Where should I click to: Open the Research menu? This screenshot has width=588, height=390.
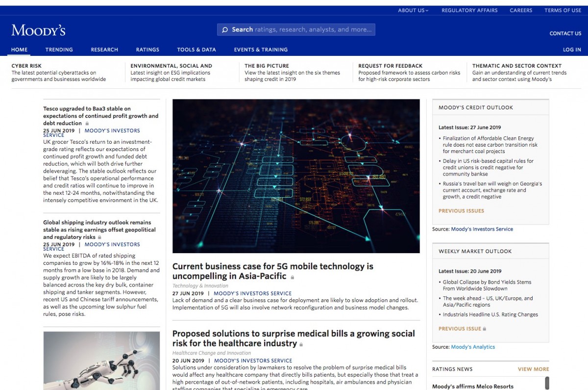[x=104, y=50]
